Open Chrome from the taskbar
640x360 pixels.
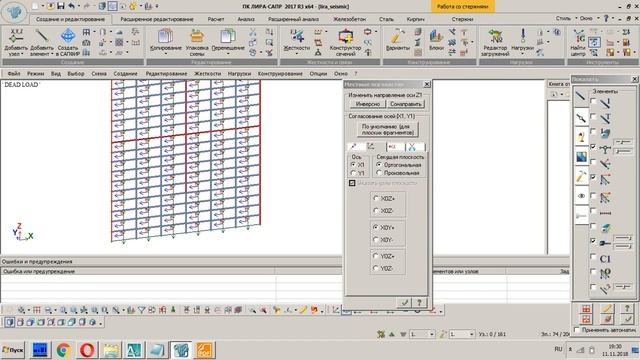[x=63, y=350]
